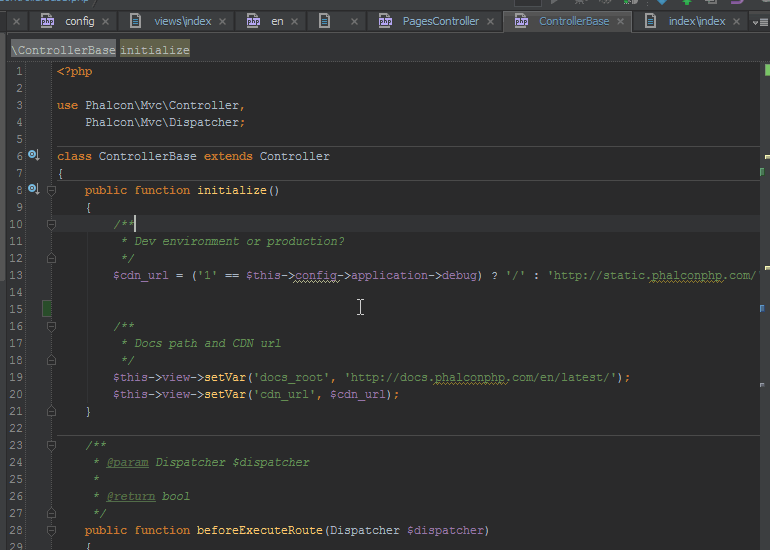Click the green VCS change marker on line 15
The width and height of the screenshot is (770, 550).
pyautogui.click(x=47, y=309)
